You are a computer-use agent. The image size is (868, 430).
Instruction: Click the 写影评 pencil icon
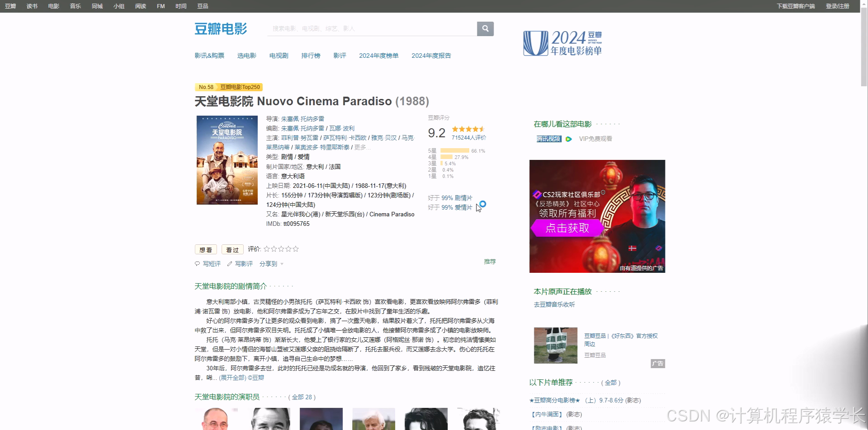(229, 264)
